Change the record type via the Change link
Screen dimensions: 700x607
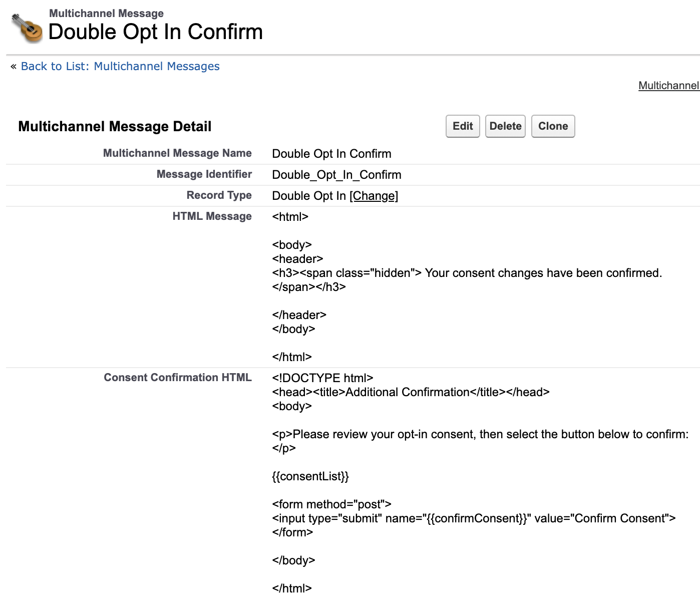[x=374, y=196]
